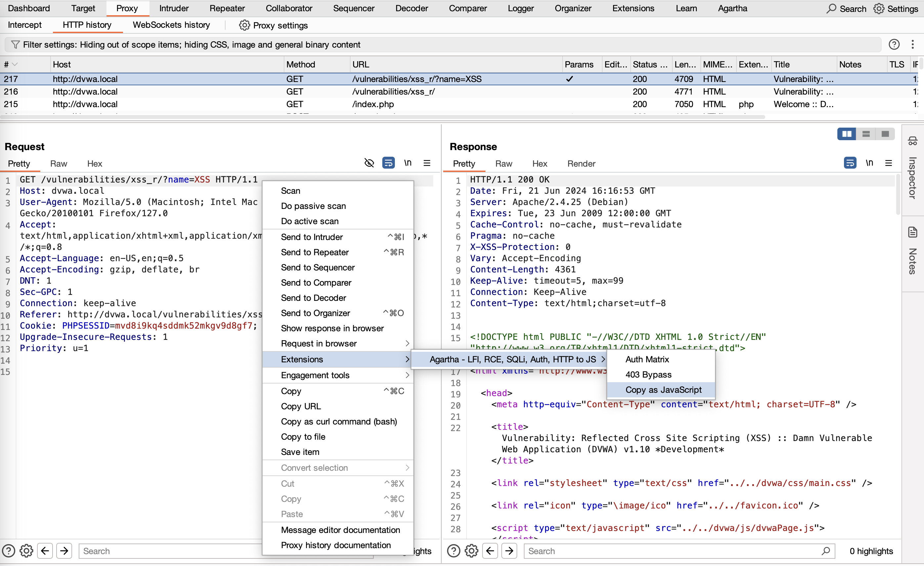Click Response search settings gear icon
Image resolution: width=924 pixels, height=566 pixels.
coord(471,551)
